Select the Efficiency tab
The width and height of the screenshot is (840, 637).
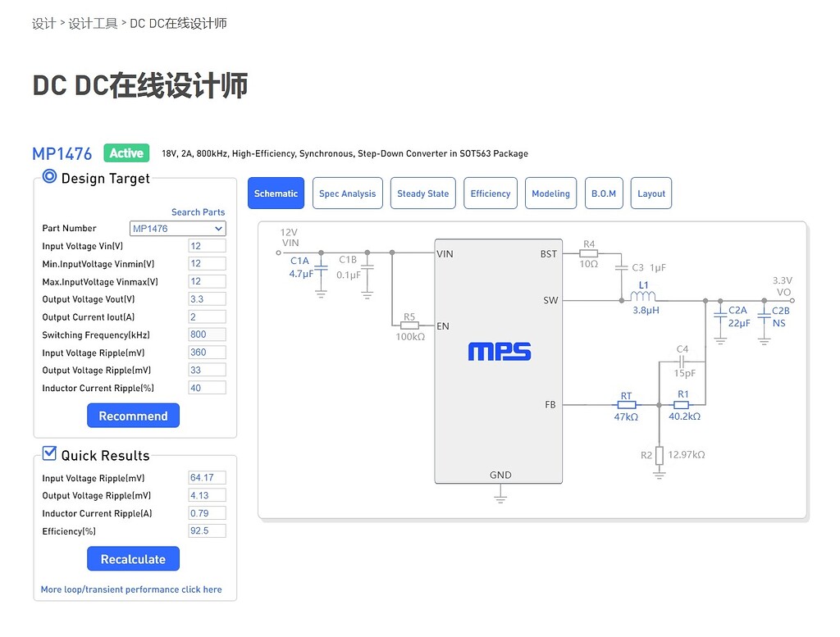pos(490,193)
